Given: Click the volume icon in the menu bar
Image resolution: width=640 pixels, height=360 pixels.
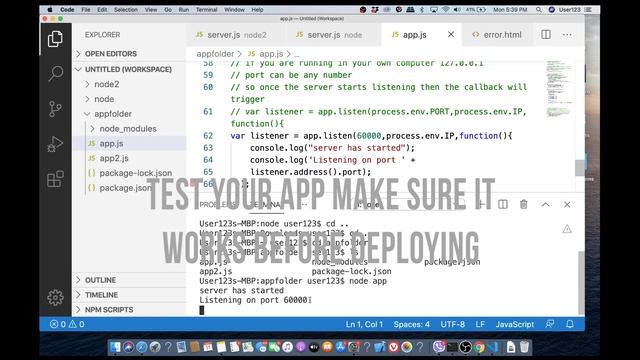Looking at the screenshot, I should (x=458, y=9).
